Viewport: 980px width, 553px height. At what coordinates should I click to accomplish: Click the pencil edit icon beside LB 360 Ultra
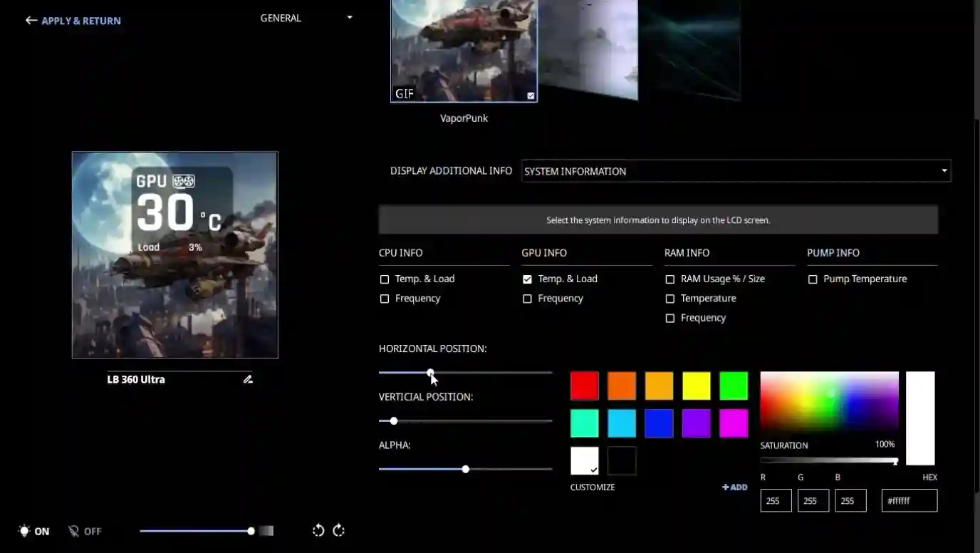[248, 379]
